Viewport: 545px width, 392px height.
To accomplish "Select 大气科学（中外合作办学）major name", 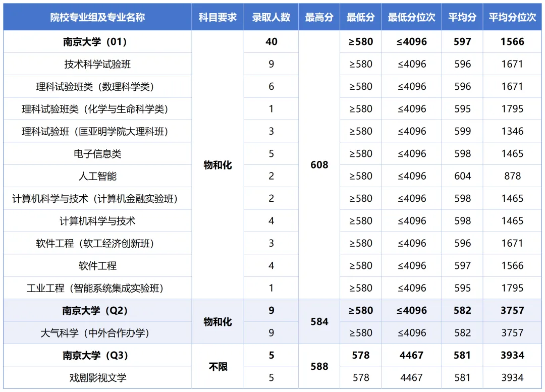I will pos(97,333).
